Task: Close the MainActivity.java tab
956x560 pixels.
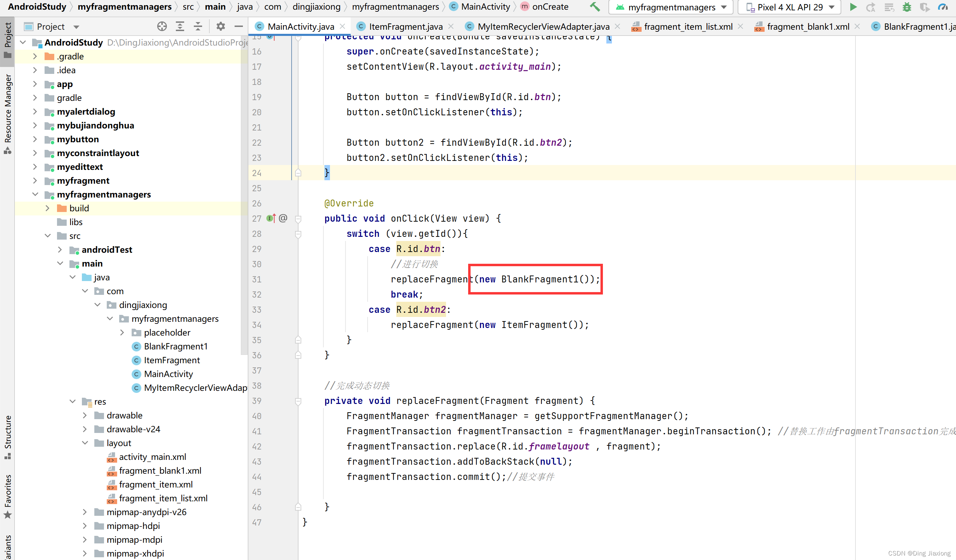Action: 342,26
